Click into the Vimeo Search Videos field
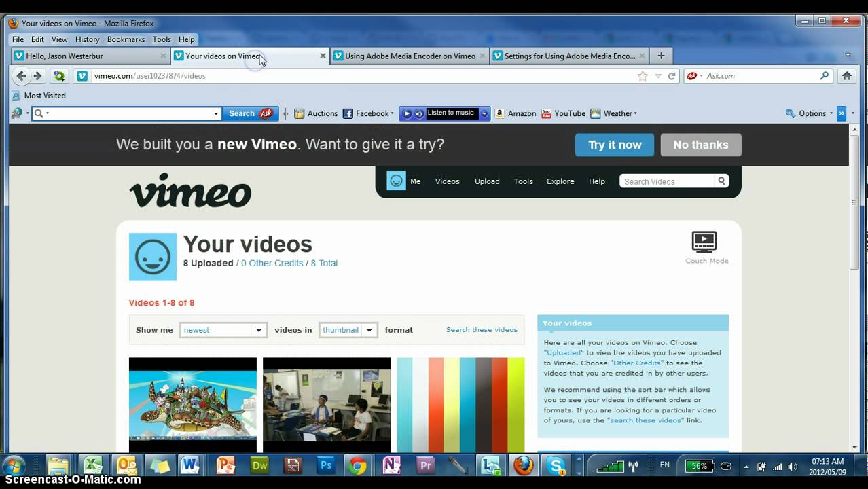 click(x=668, y=181)
